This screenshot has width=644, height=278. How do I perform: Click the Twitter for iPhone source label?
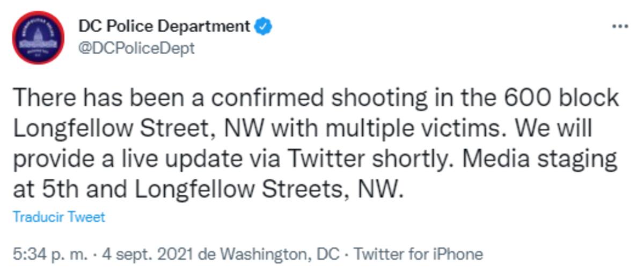(419, 254)
